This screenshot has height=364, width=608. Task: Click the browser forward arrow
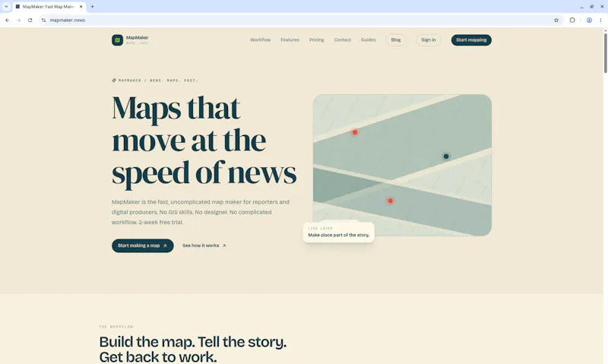click(x=18, y=21)
